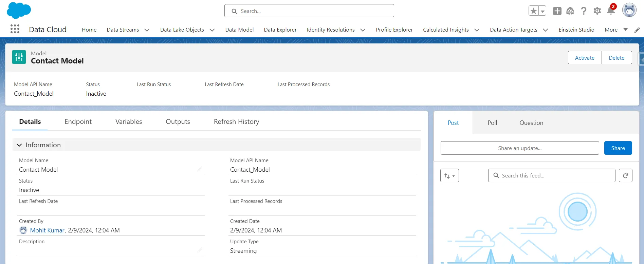Click the Favorites star icon
This screenshot has height=264, width=644.
coord(534,11)
